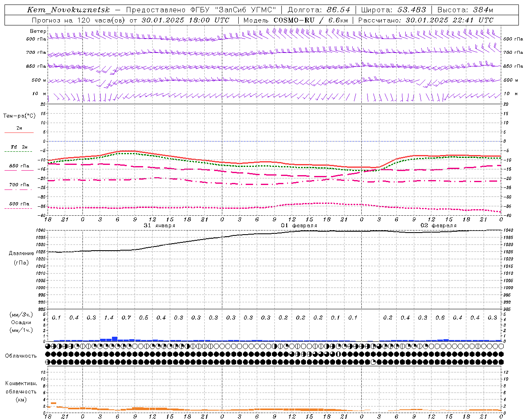Click the 'Тем-ра(°C)' axis label
525x420 pixels.
pos(19,116)
